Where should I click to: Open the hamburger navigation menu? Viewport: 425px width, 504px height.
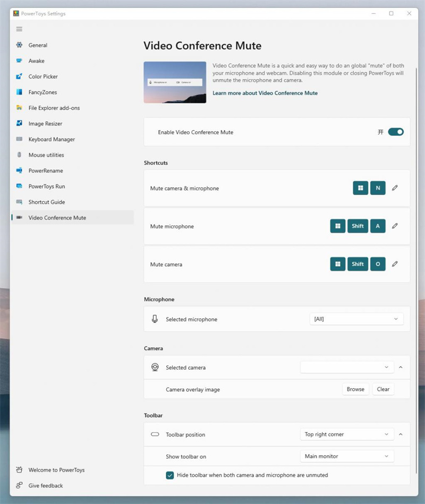tap(20, 29)
